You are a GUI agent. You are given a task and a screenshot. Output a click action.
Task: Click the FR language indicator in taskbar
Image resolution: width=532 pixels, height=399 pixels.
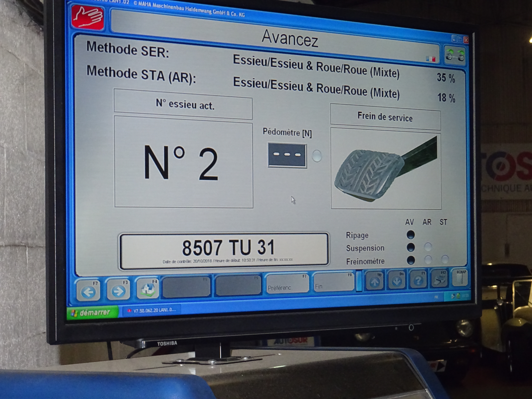point(436,297)
